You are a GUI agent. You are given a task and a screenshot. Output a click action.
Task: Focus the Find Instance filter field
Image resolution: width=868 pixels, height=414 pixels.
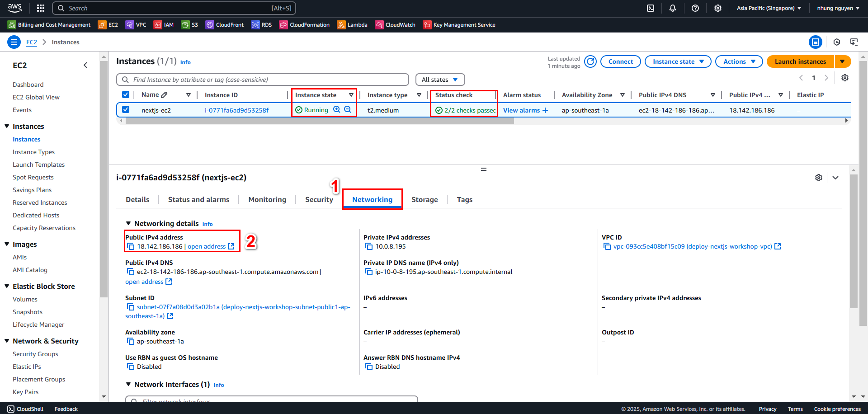263,80
